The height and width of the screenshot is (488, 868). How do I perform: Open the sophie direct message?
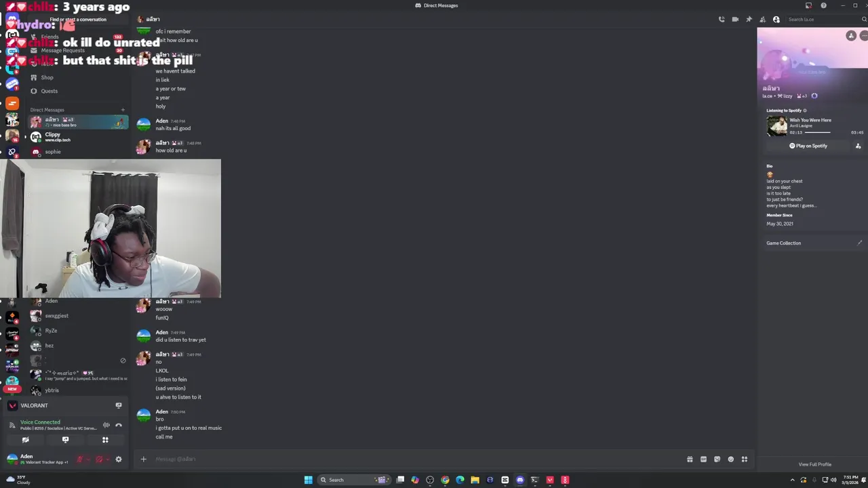(78, 152)
